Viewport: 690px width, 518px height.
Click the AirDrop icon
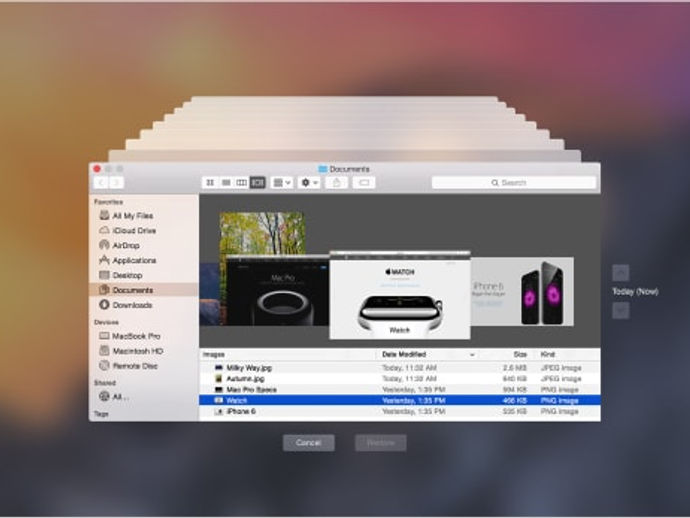click(104, 245)
